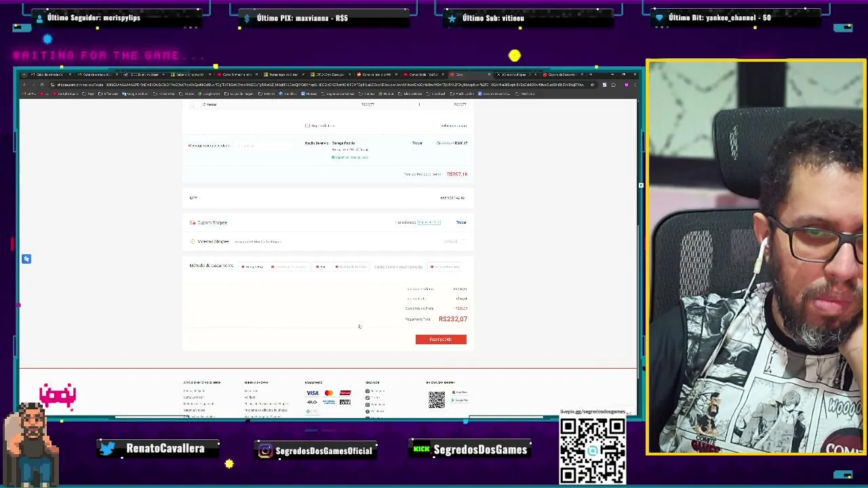The image size is (868, 488).
Task: Toggle the Moedas Shopee checkbox
Action: point(464,241)
